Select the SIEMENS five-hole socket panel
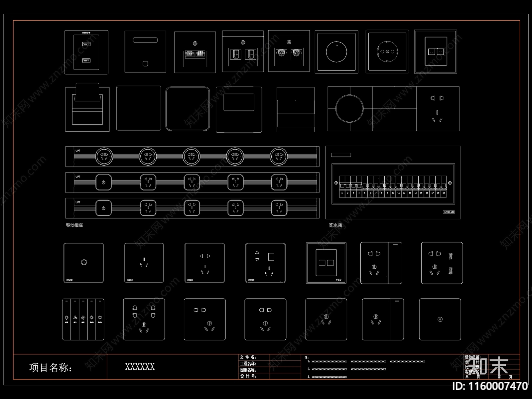 (x=205, y=263)
